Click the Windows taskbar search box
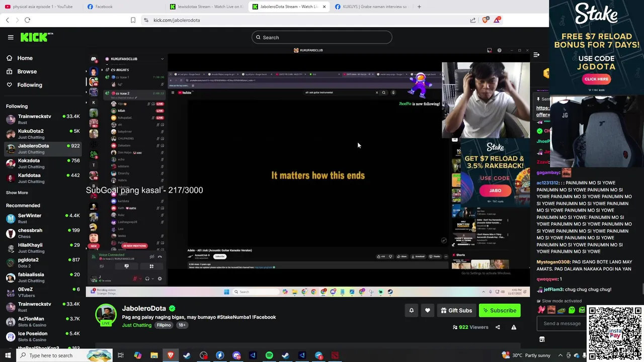 tap(64, 355)
